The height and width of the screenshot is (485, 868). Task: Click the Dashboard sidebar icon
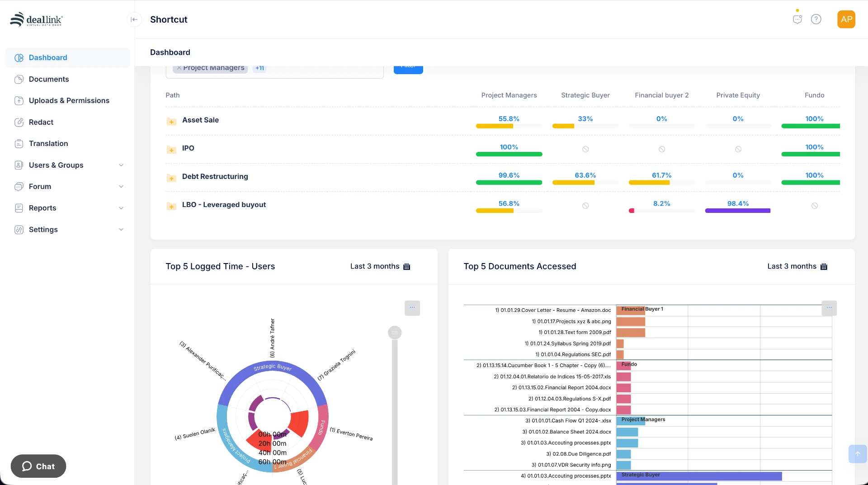point(19,58)
